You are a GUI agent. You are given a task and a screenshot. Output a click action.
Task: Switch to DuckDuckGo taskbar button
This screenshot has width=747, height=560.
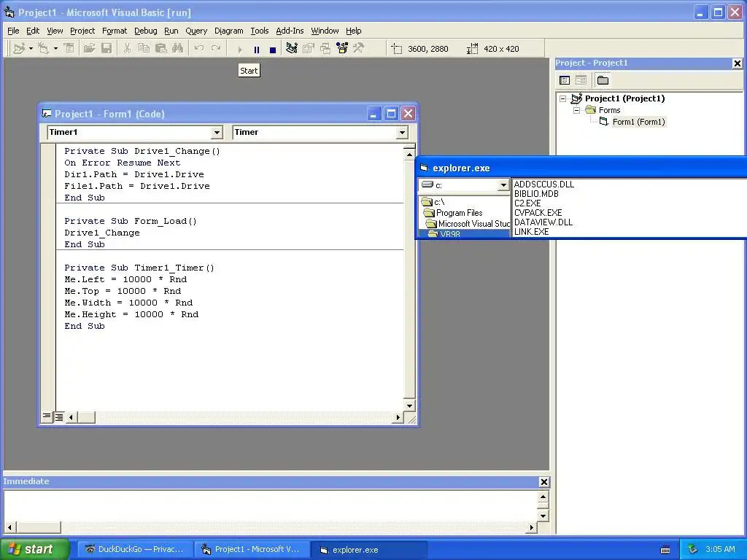tap(135, 549)
